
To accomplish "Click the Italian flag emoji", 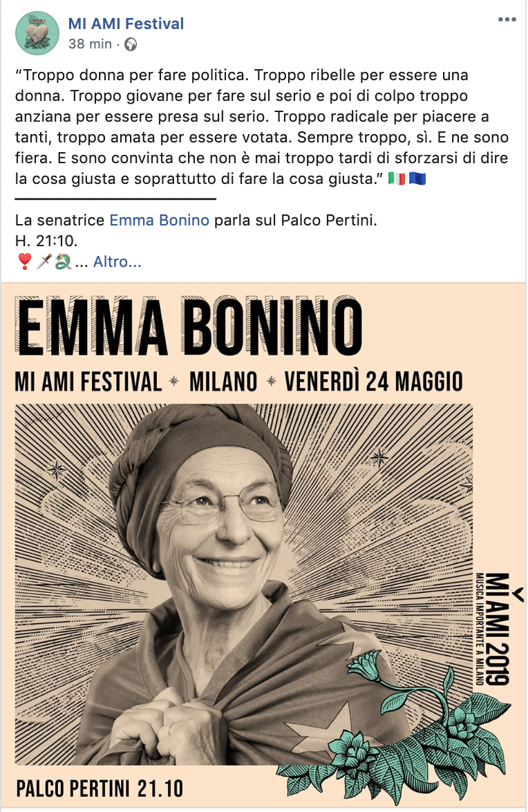I will [x=396, y=178].
